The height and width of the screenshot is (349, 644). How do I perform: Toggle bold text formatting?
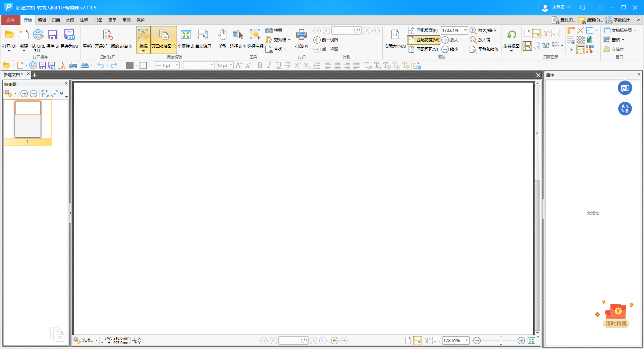(x=260, y=65)
